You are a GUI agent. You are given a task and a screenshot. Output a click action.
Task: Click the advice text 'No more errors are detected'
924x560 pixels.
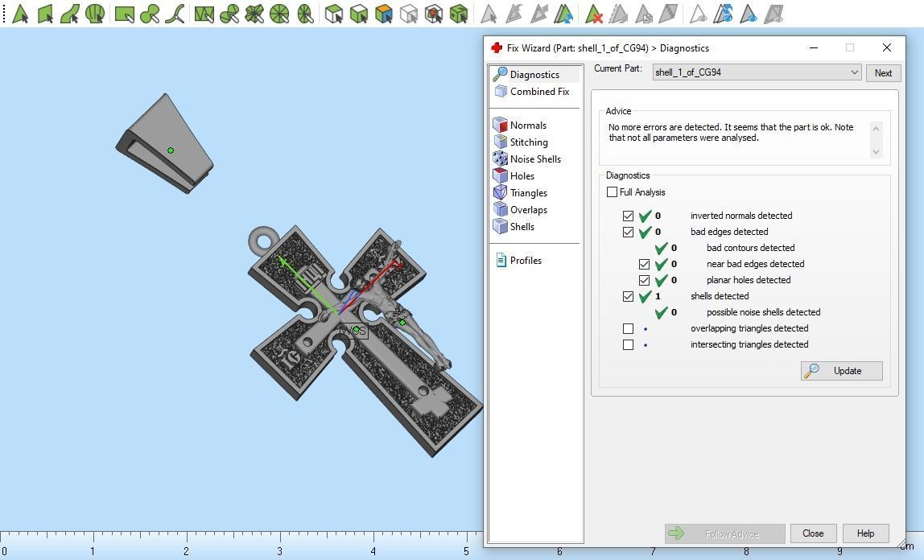click(664, 127)
